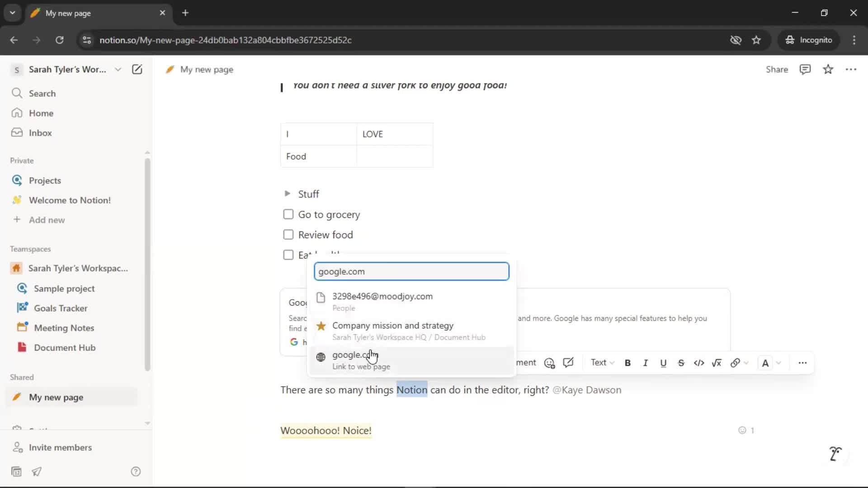
Task: Click the Share button
Action: coord(777,69)
